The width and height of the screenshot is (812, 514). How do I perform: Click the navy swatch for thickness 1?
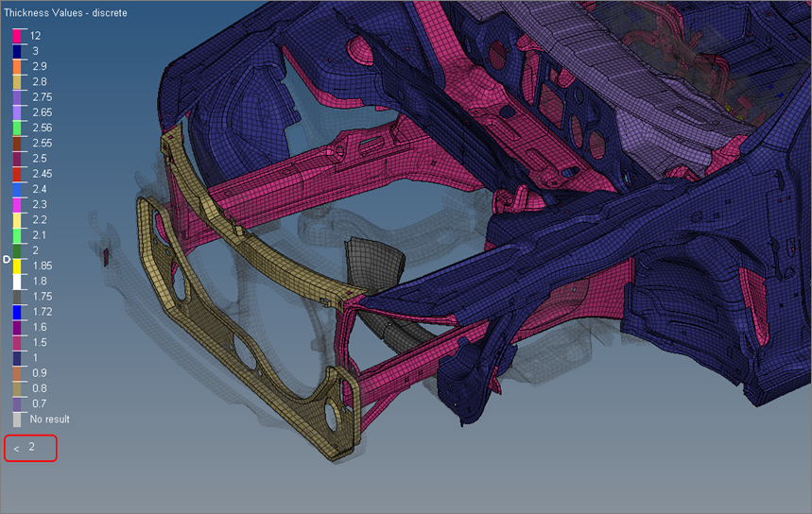[x=17, y=358]
